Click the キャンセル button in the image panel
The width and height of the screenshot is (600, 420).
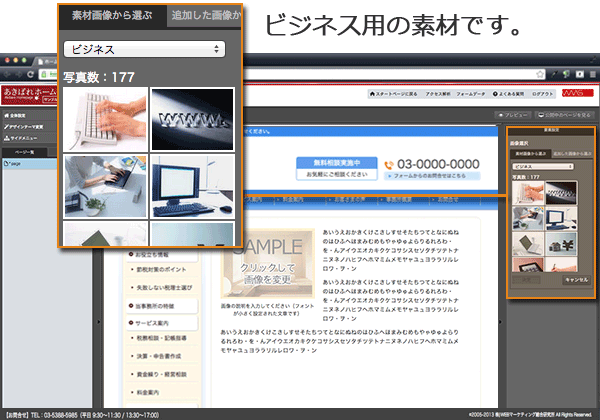(x=574, y=281)
